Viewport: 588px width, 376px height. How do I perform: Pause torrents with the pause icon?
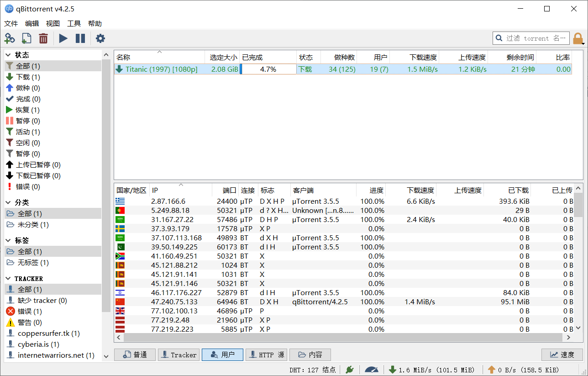80,38
